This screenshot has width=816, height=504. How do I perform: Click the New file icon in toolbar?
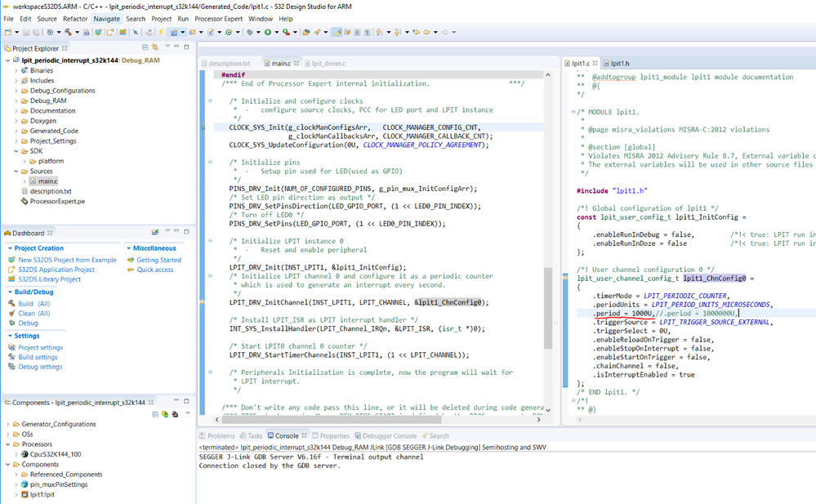[7, 33]
